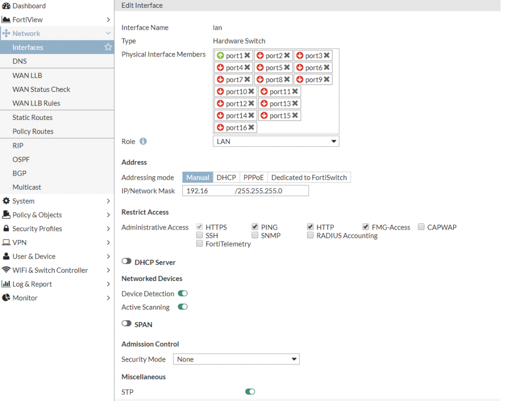Switch addressing mode to DHCP
532x401 pixels.
pos(226,177)
